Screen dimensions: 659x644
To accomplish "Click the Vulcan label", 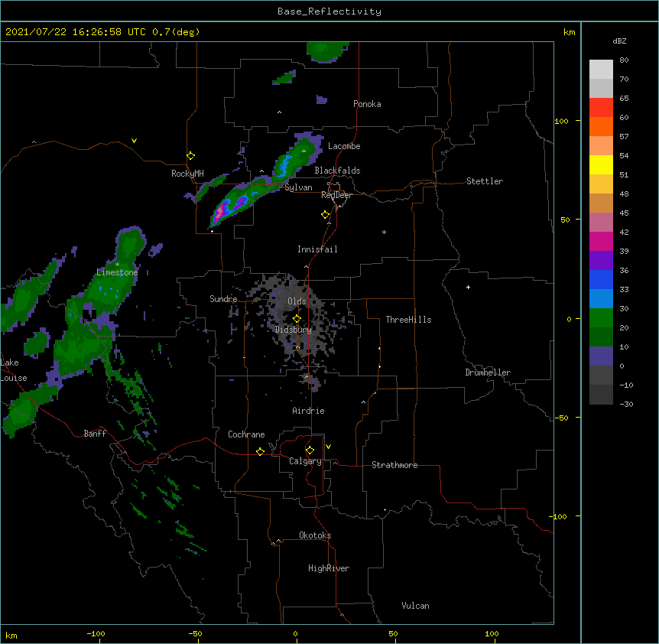I will 415,606.
